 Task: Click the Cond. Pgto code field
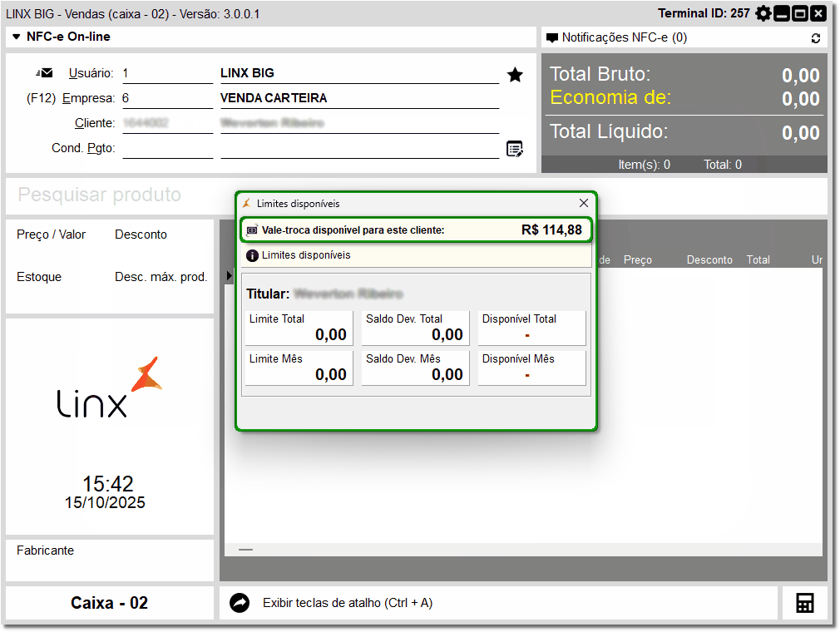tap(167, 148)
